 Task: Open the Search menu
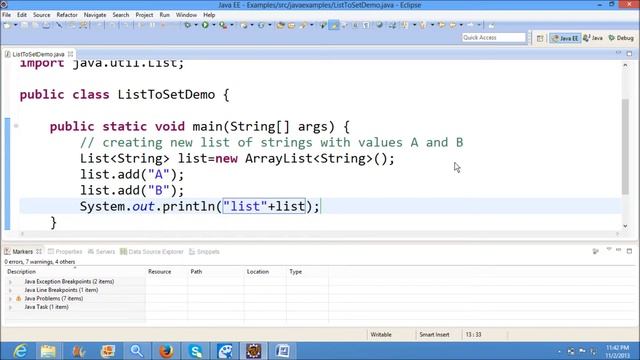point(121,15)
